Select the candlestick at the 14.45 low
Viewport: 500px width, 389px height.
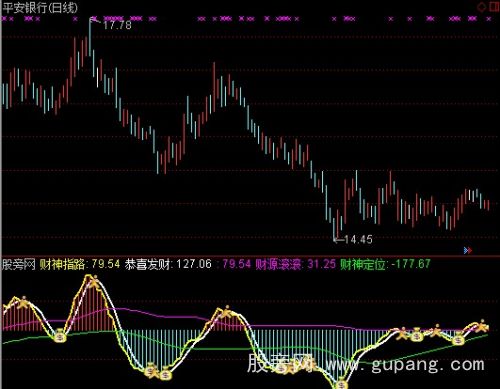(334, 229)
